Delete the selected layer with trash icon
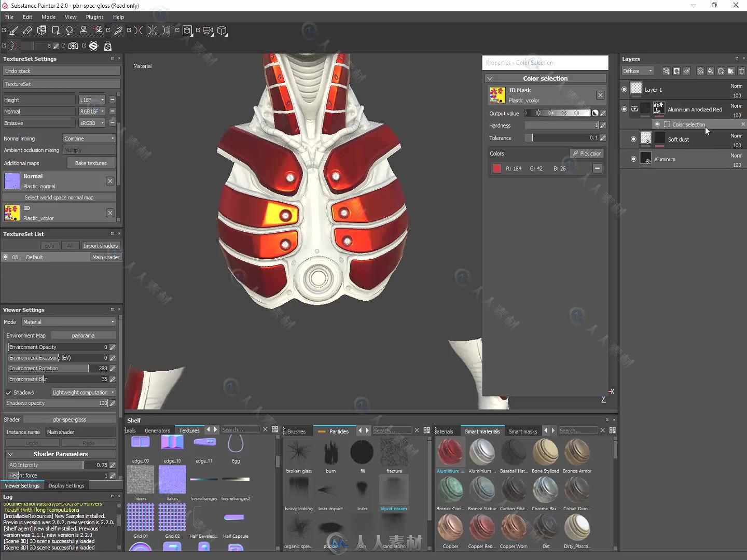This screenshot has width=747, height=560. tap(741, 71)
